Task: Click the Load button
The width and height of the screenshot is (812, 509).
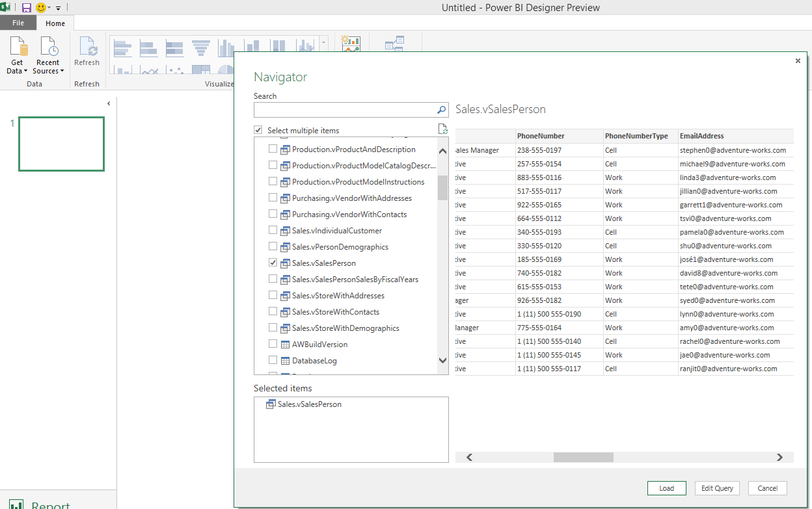Action: pos(666,488)
